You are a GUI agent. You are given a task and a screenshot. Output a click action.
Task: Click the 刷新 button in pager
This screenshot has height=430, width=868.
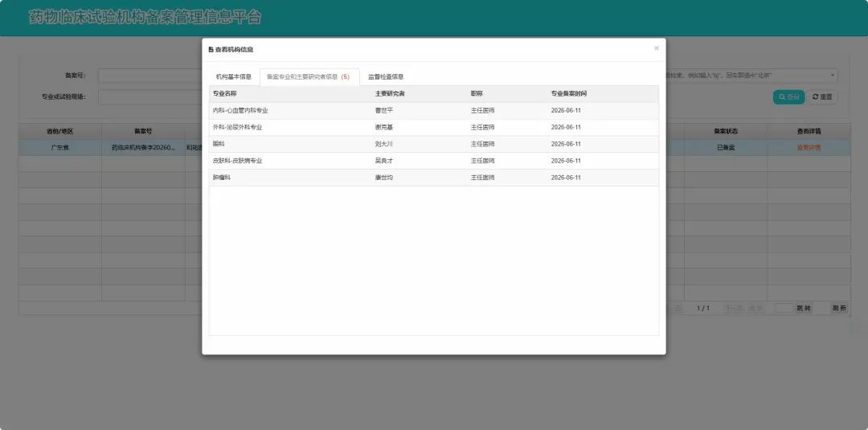(839, 309)
